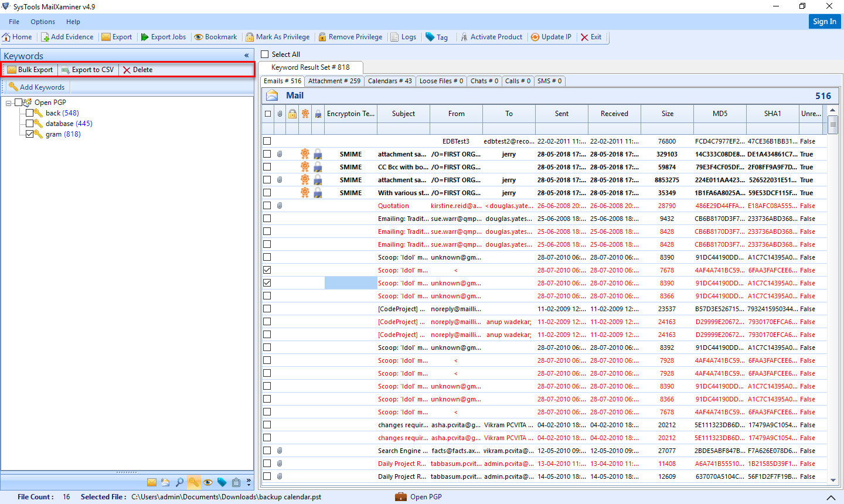
Task: Check the 'back (548)' keyword checkbox
Action: [30, 113]
